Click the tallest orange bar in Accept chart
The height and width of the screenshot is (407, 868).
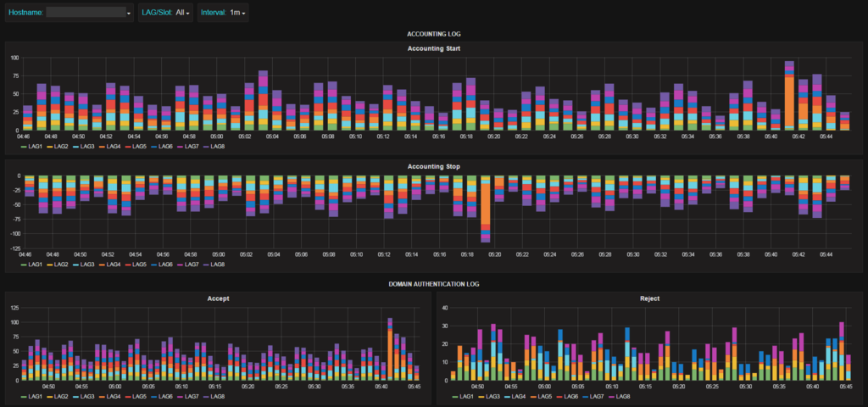pyautogui.click(x=390, y=354)
